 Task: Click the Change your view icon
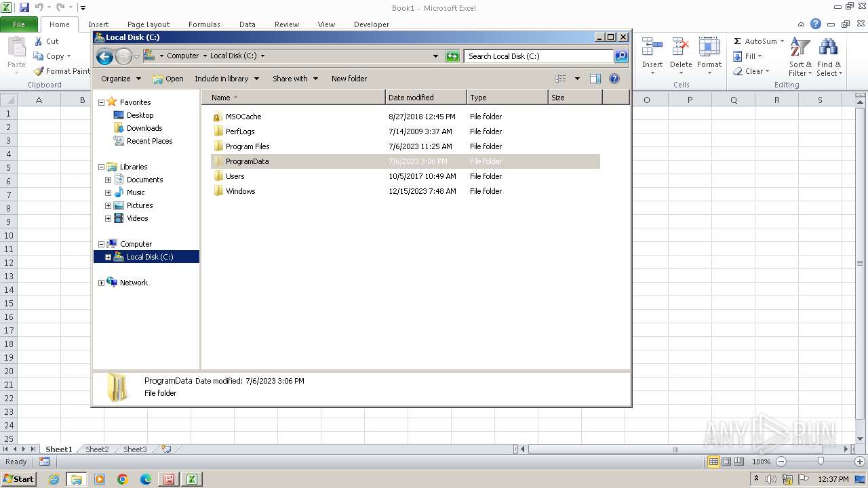561,79
